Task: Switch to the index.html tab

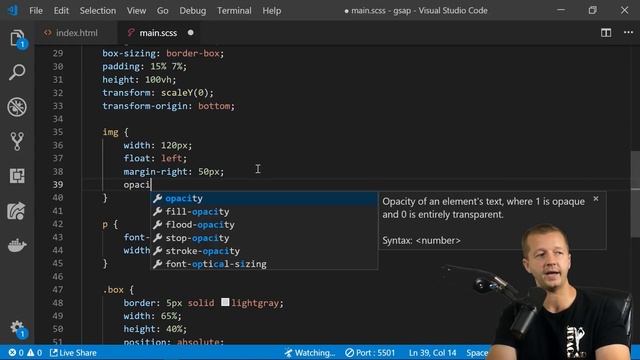Action: click(76, 33)
